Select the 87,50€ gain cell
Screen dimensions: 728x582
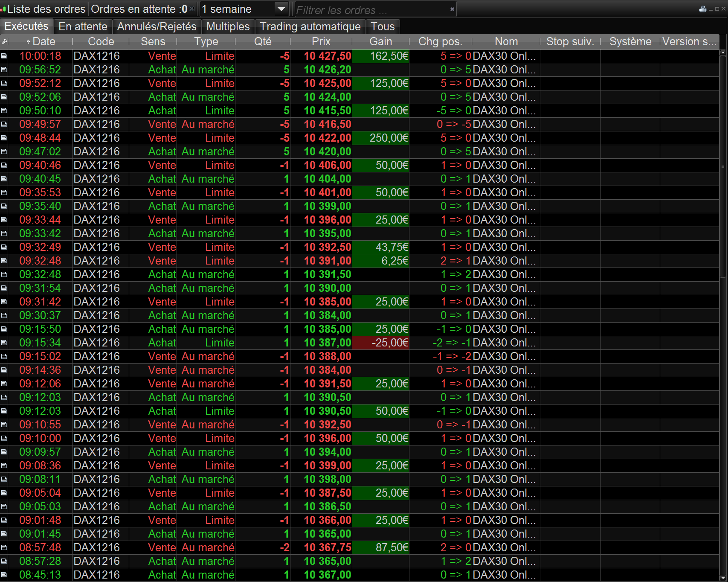tap(381, 547)
